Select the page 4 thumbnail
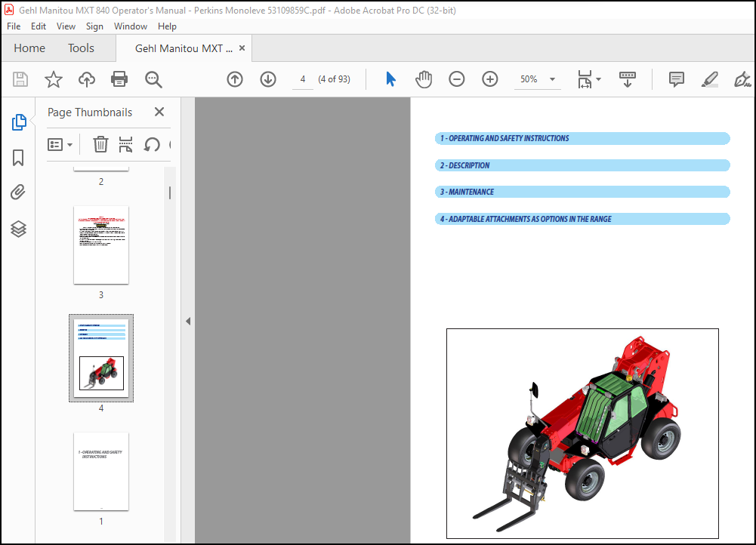 pos(101,358)
